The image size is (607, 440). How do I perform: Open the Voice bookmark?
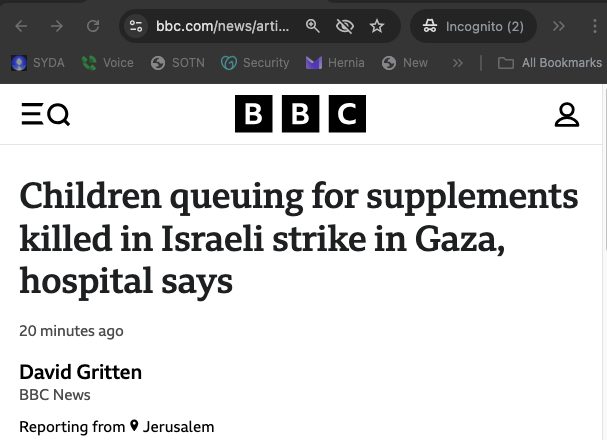coord(107,63)
